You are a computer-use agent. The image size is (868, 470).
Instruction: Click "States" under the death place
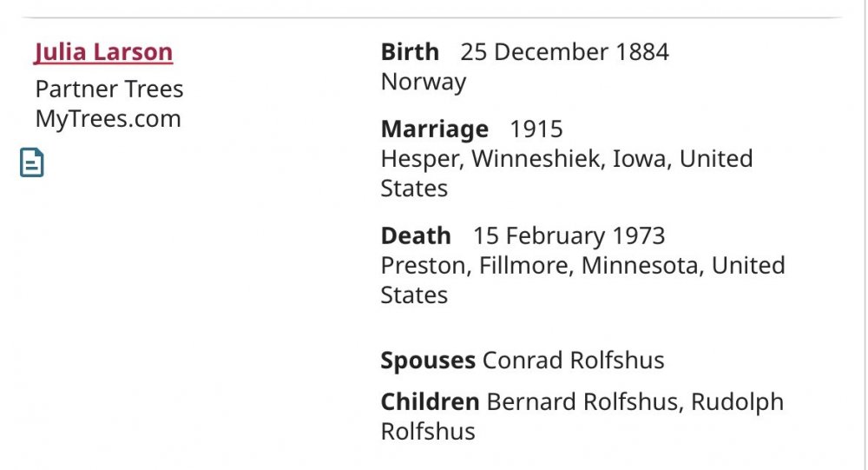(414, 295)
